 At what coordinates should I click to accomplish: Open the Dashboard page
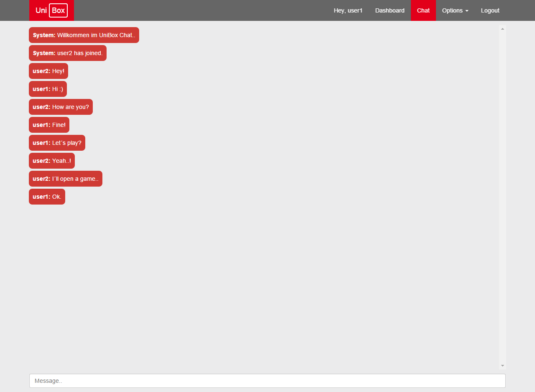(390, 10)
